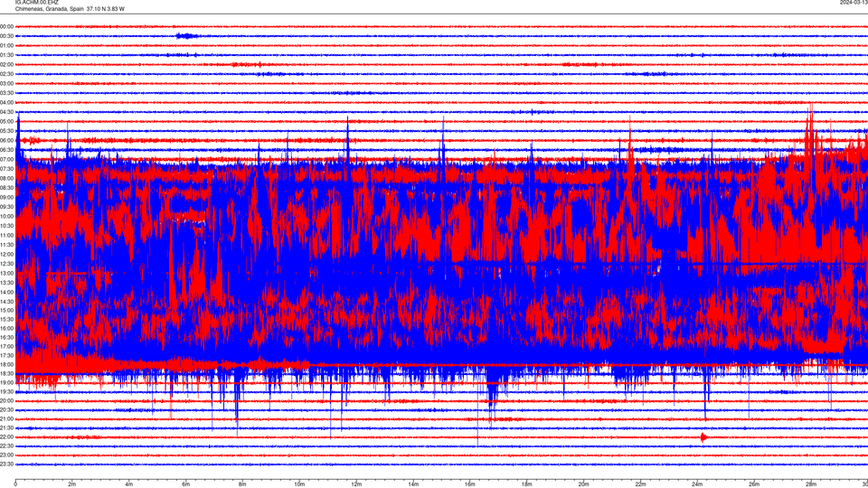This screenshot has width=868, height=488.
Task: Click the "18m" x-axis tick label
Action: (527, 484)
